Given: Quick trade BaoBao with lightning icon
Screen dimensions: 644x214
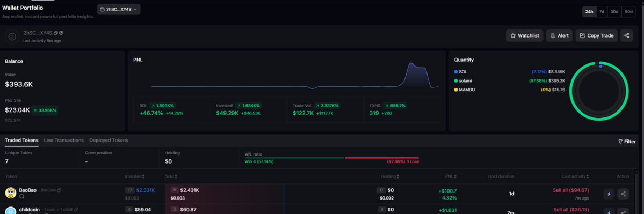Looking at the screenshot, I should point(609,194).
